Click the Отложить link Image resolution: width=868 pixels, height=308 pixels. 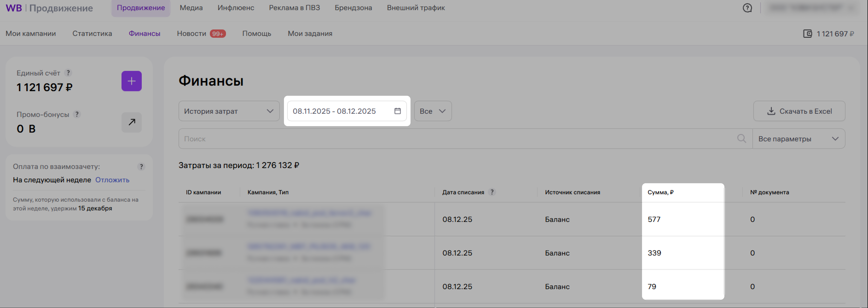click(x=112, y=180)
